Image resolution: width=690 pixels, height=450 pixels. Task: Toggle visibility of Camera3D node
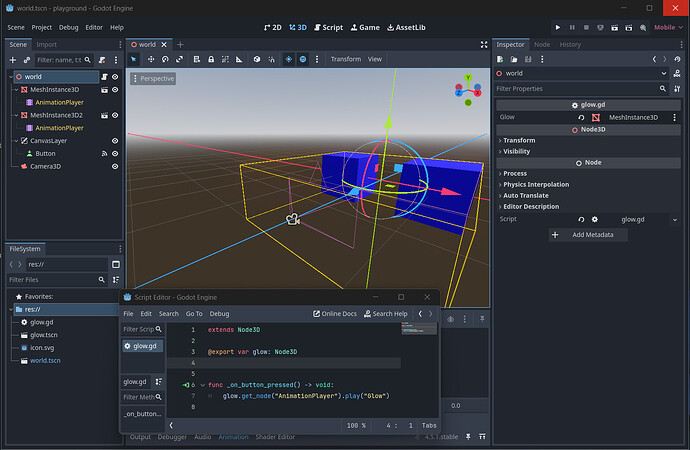(x=116, y=167)
